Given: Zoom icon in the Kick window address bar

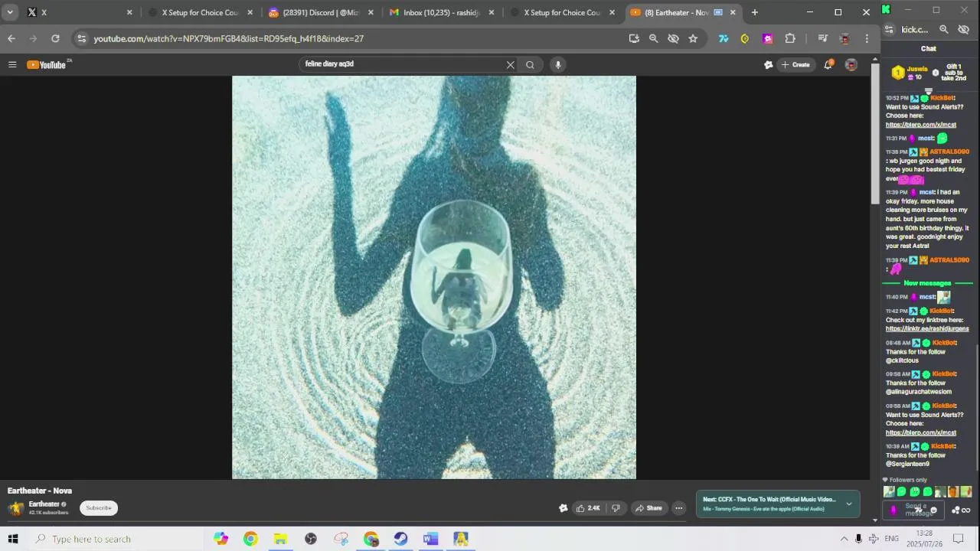Looking at the screenshot, I should tap(944, 30).
